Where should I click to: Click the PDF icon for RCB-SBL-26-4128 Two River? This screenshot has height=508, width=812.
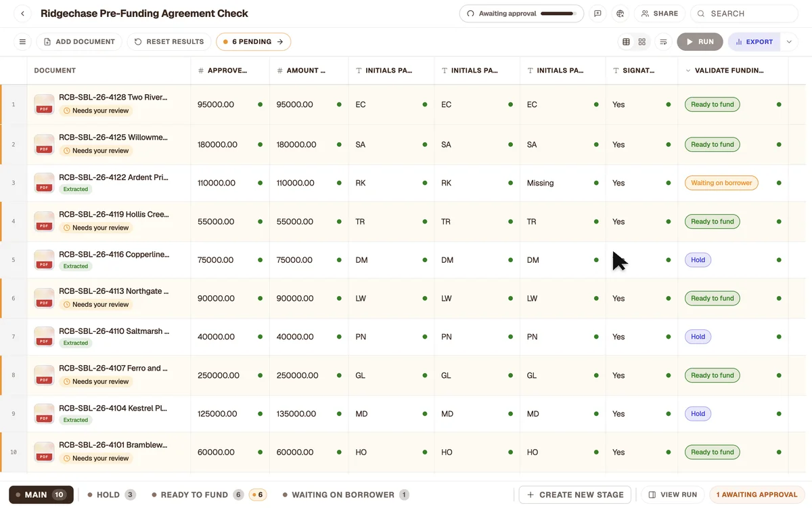click(x=44, y=104)
